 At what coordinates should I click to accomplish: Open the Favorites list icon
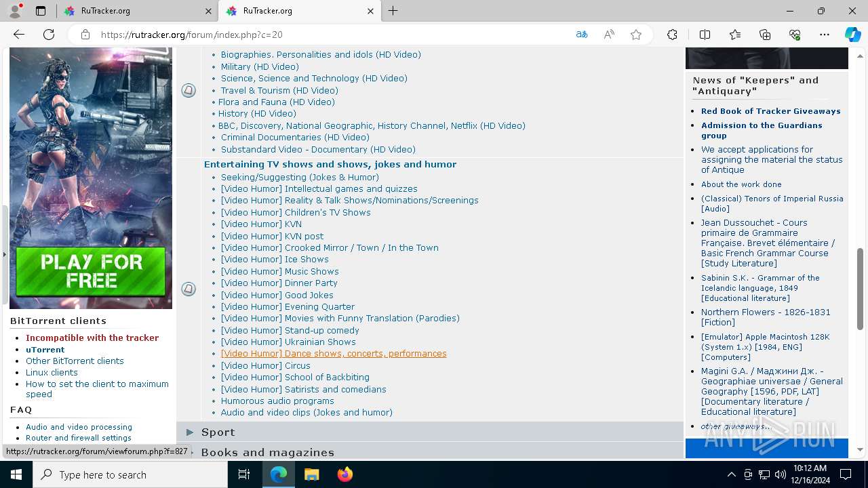[735, 35]
